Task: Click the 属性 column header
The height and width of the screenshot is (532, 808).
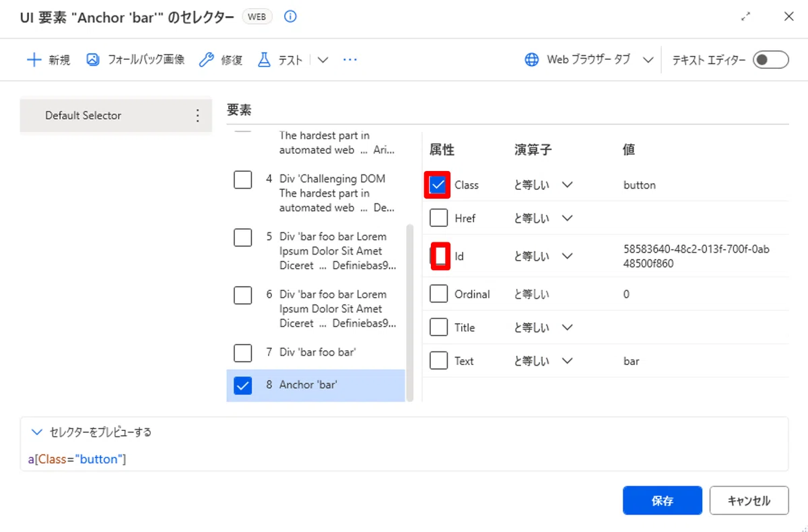Action: 442,149
